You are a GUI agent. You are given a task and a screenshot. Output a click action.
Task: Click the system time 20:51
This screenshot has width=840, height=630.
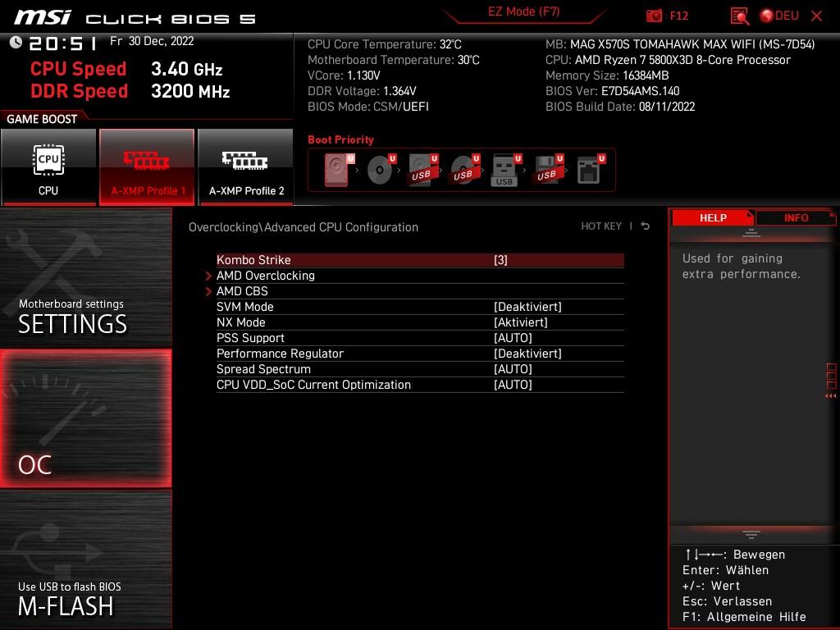tap(63, 43)
